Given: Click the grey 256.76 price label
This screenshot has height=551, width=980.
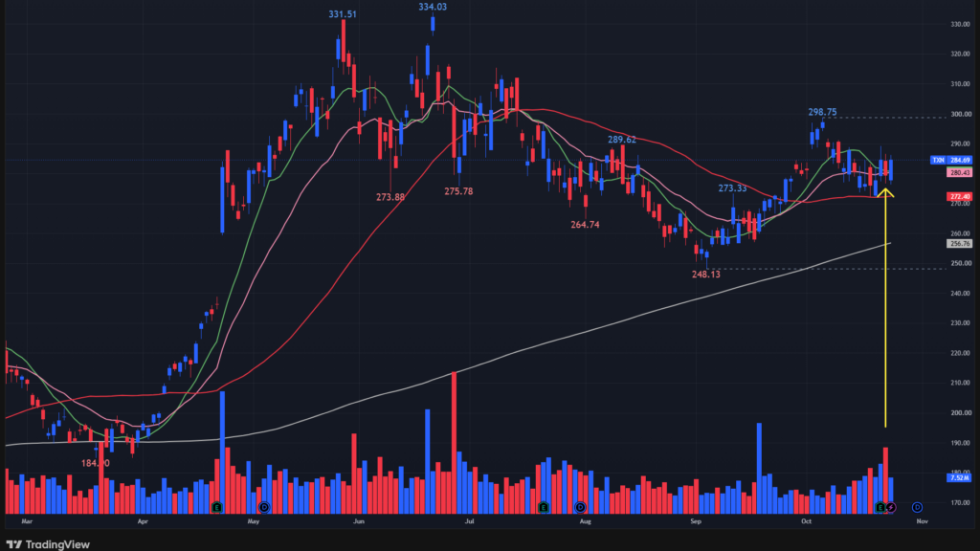Looking at the screenshot, I should (x=959, y=244).
